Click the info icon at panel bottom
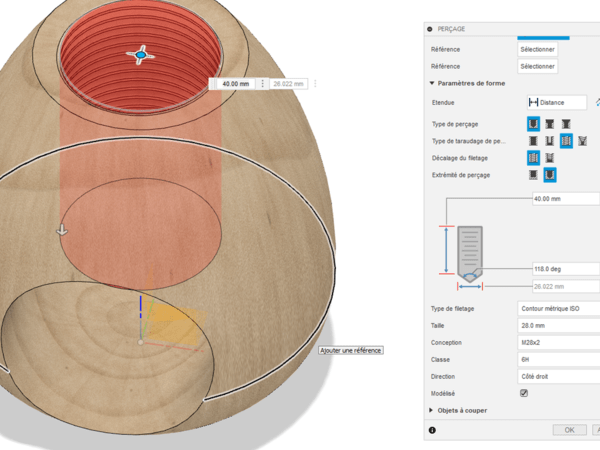The height and width of the screenshot is (450, 600). click(432, 430)
